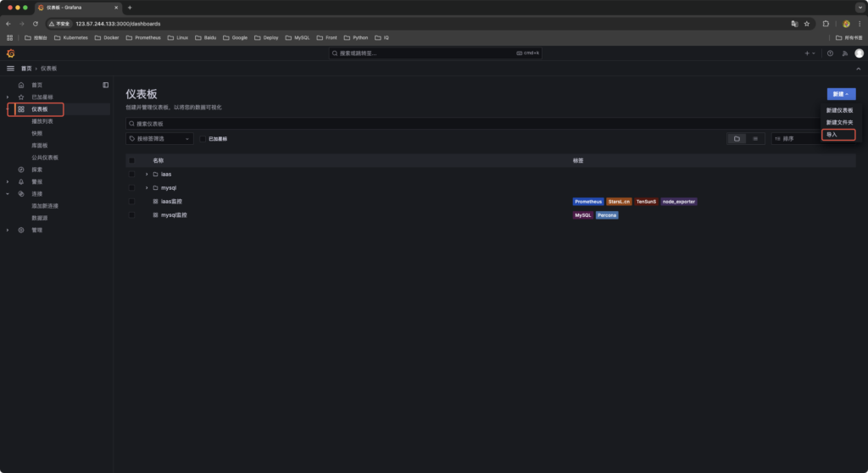
Task: Click the dock sidebar menu icon
Action: point(106,85)
